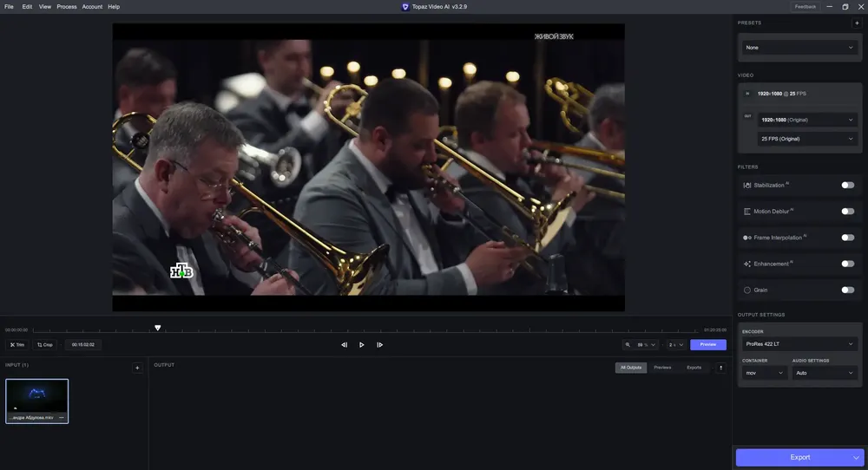The width and height of the screenshot is (868, 470).
Task: Step back one frame
Action: (x=344, y=344)
